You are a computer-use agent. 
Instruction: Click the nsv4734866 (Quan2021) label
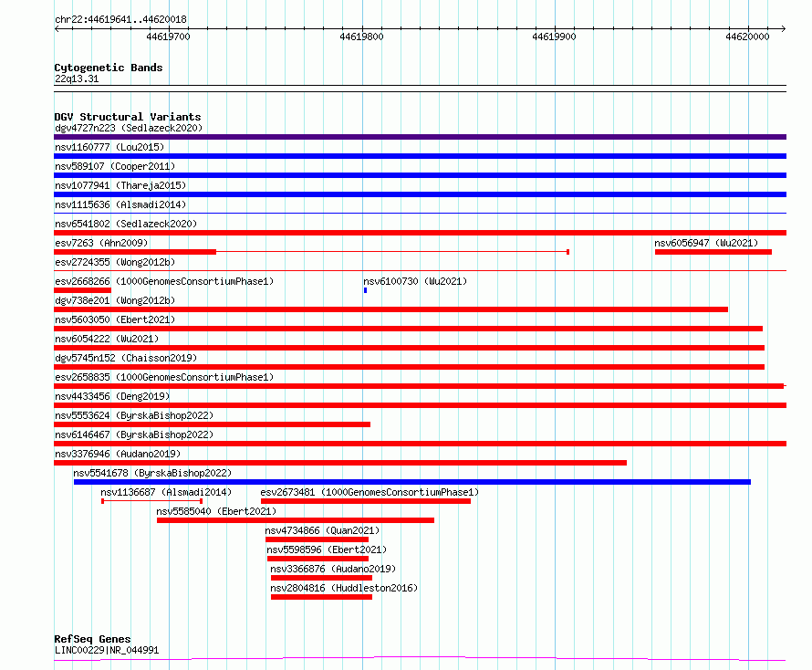coord(322,530)
